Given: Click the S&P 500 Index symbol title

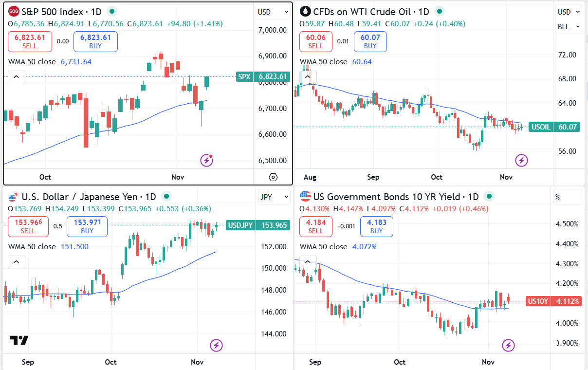Looking at the screenshot, I should point(55,12).
